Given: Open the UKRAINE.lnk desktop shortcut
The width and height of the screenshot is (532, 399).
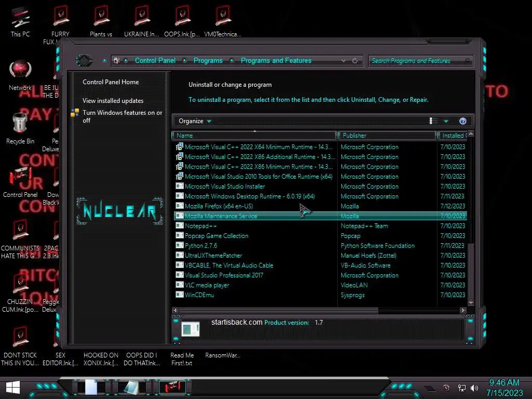Looking at the screenshot, I should click(141, 21).
